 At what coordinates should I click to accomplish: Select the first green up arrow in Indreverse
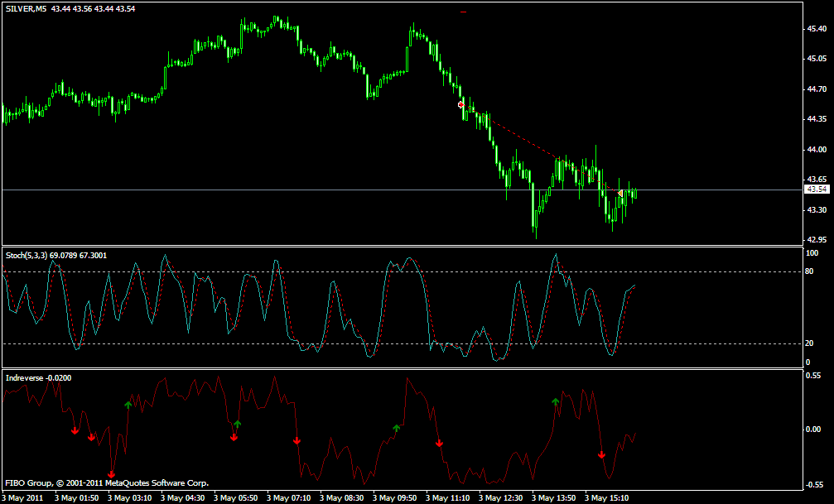[x=128, y=405]
